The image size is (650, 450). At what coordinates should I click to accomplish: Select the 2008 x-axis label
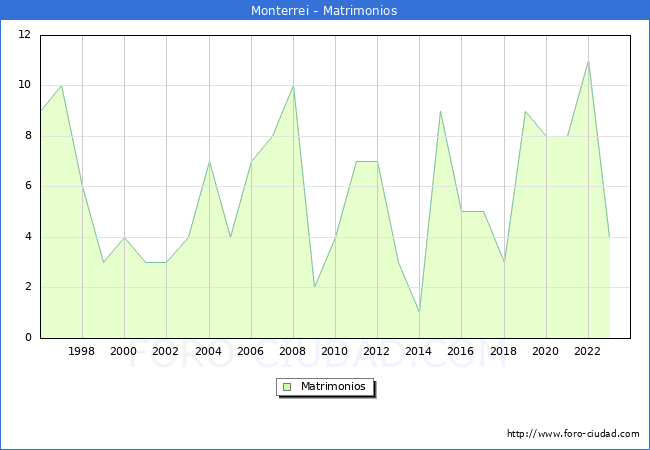[292, 352]
